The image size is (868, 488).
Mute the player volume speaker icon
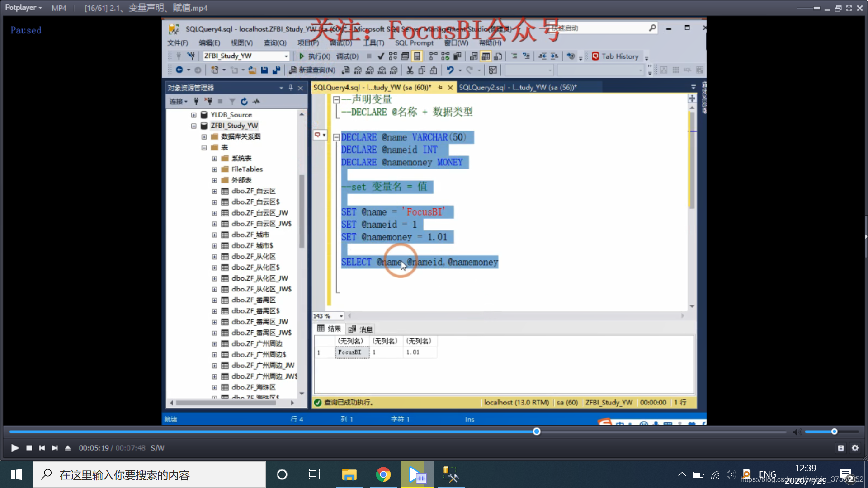tap(797, 432)
